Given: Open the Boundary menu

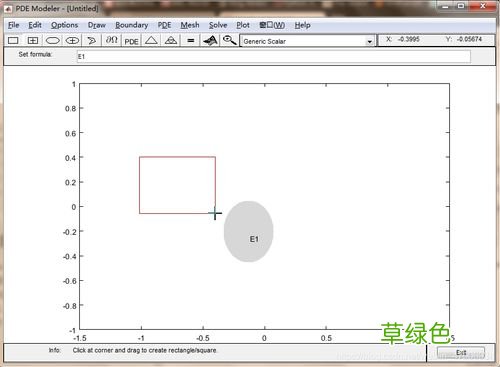Looking at the screenshot, I should click(132, 25).
